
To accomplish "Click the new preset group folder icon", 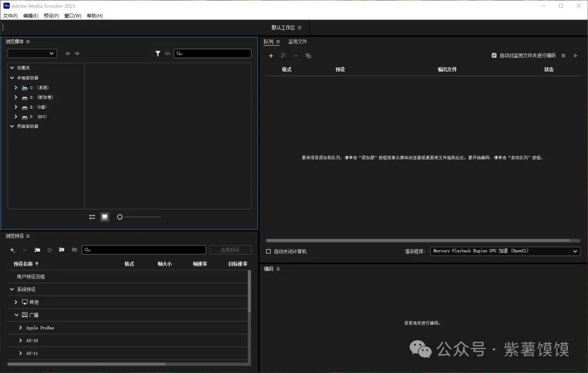I will point(37,250).
